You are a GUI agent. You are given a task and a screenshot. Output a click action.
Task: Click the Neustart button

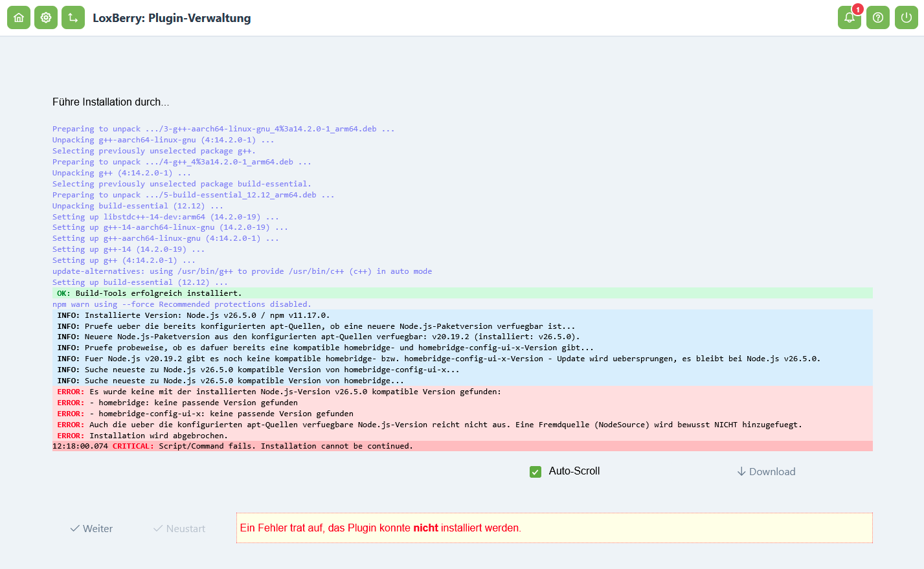(x=179, y=529)
